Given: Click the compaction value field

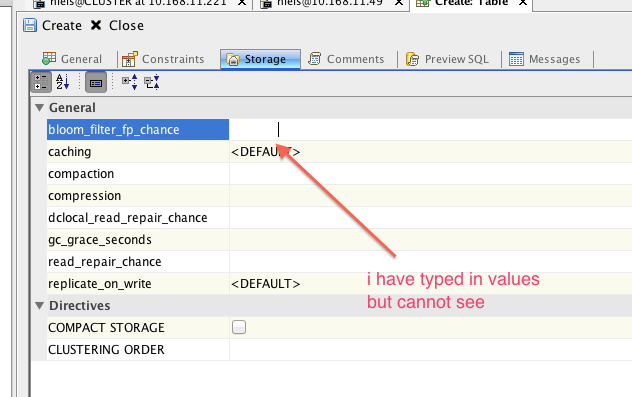Looking at the screenshot, I should click(431, 174).
